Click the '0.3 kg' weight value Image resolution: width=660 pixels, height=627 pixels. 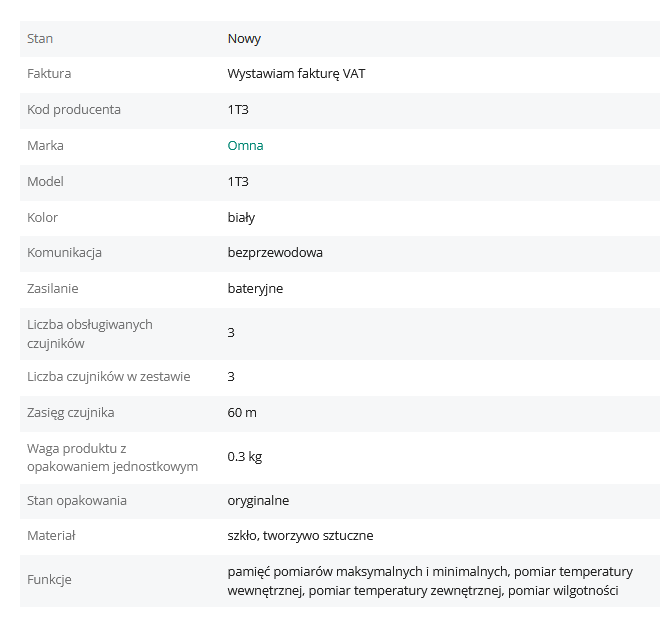tap(245, 457)
